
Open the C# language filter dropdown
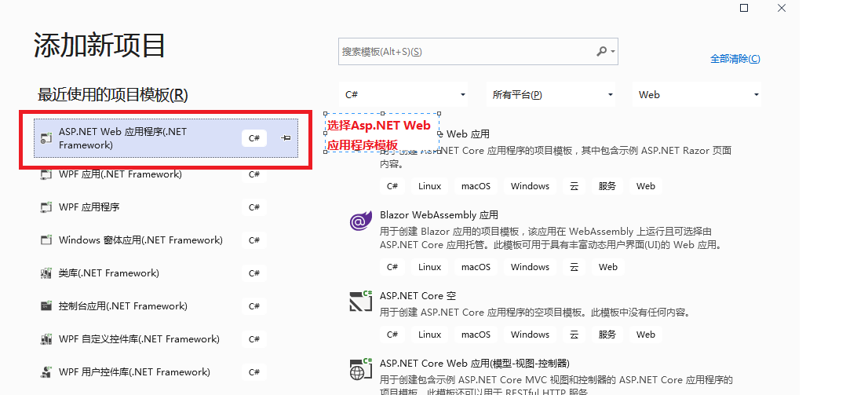[403, 95]
